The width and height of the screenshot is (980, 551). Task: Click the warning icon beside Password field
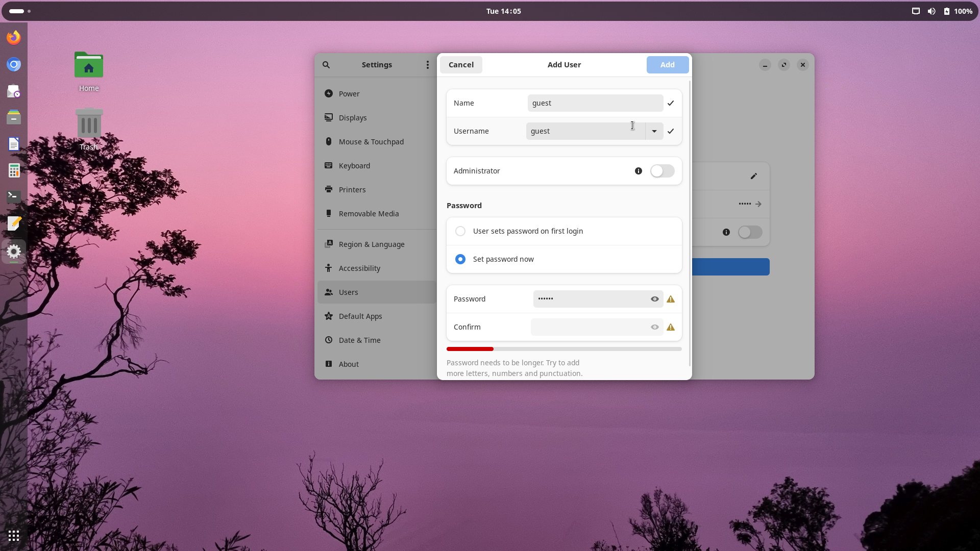point(671,299)
